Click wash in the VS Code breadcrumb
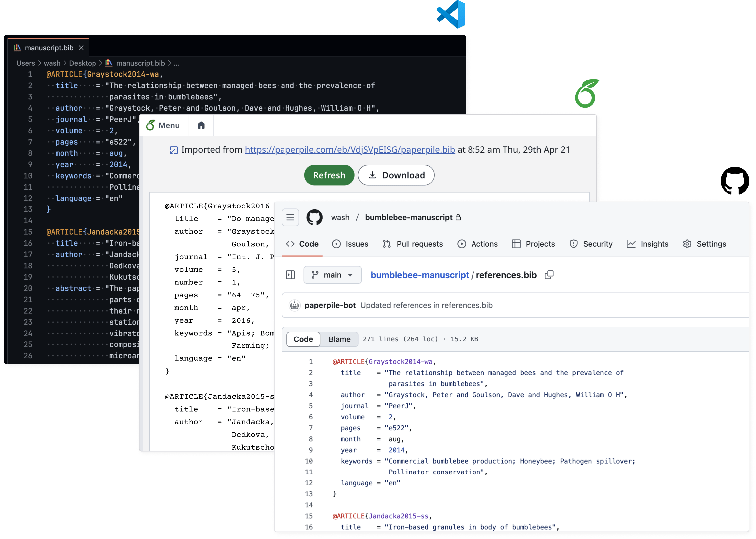Image resolution: width=756 pixels, height=539 pixels. [x=52, y=63]
